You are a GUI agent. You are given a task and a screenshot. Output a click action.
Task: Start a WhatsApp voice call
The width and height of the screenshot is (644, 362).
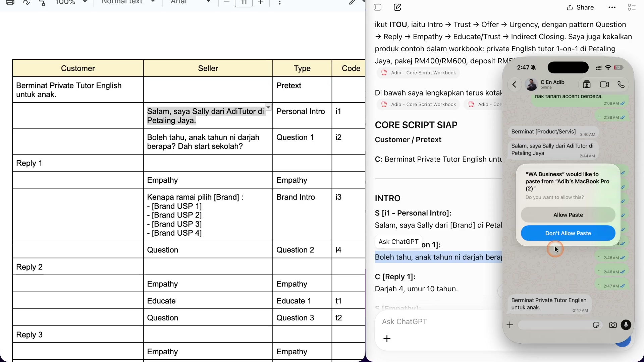(621, 84)
